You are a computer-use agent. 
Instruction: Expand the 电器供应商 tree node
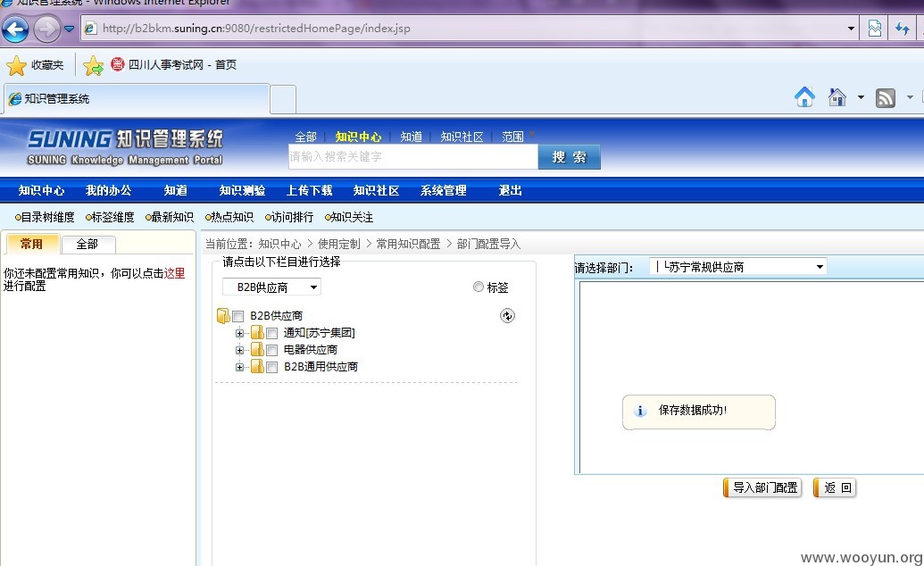point(239,350)
